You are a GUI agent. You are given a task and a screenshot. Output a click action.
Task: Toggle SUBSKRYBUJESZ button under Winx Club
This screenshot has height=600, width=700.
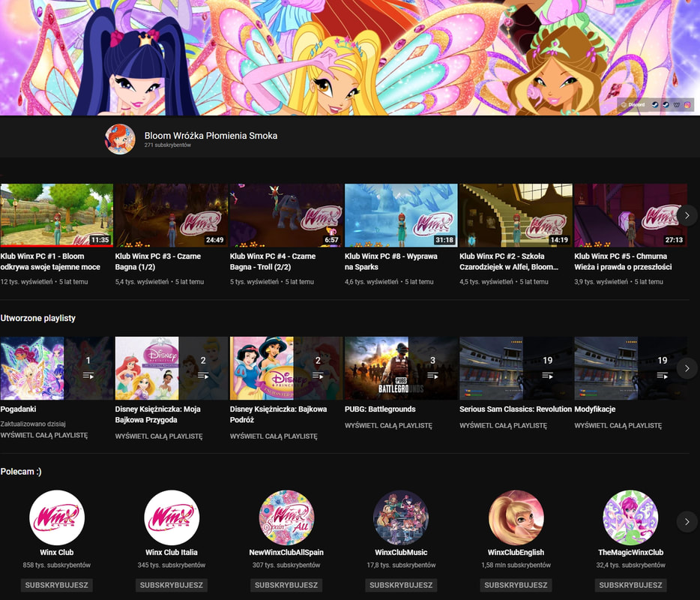(57, 585)
